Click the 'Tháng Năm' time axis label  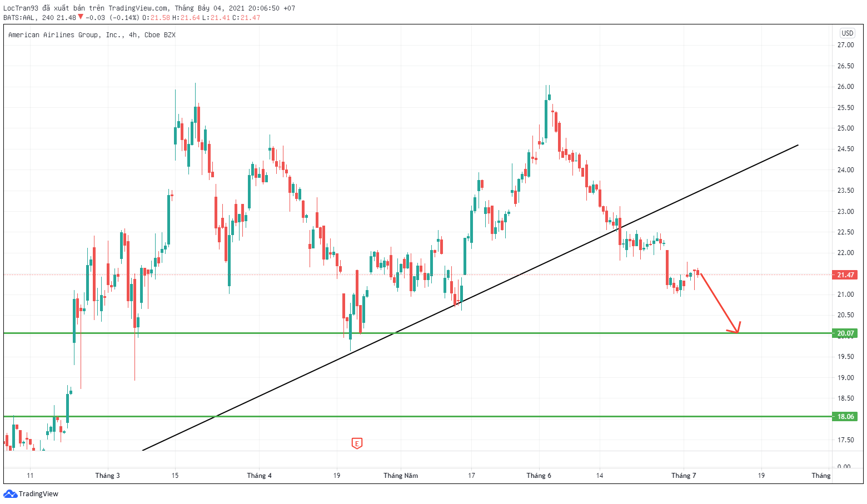(401, 476)
